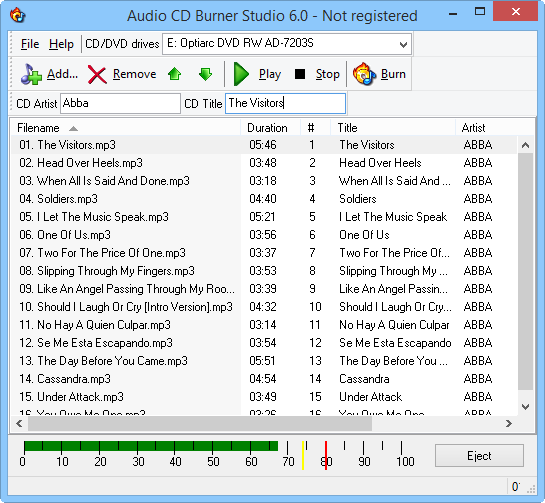Click the Under Attack title cell
The width and height of the screenshot is (545, 503).
[x=371, y=397]
